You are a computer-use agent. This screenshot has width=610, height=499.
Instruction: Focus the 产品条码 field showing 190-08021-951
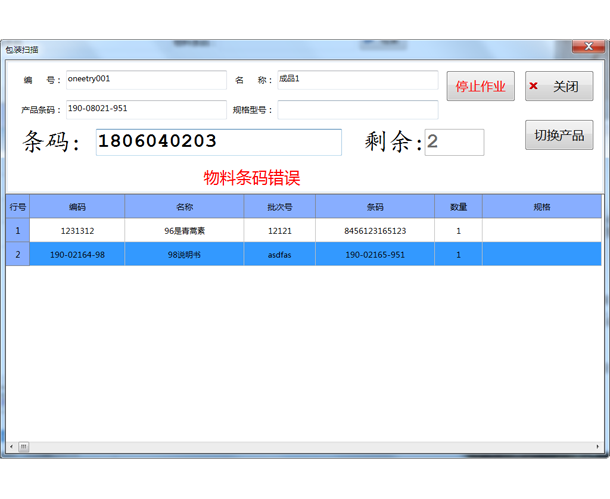(x=146, y=110)
